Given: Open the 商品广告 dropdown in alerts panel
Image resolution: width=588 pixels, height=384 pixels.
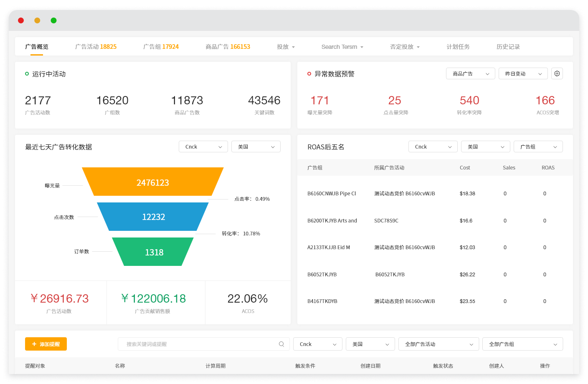Looking at the screenshot, I should tap(471, 73).
